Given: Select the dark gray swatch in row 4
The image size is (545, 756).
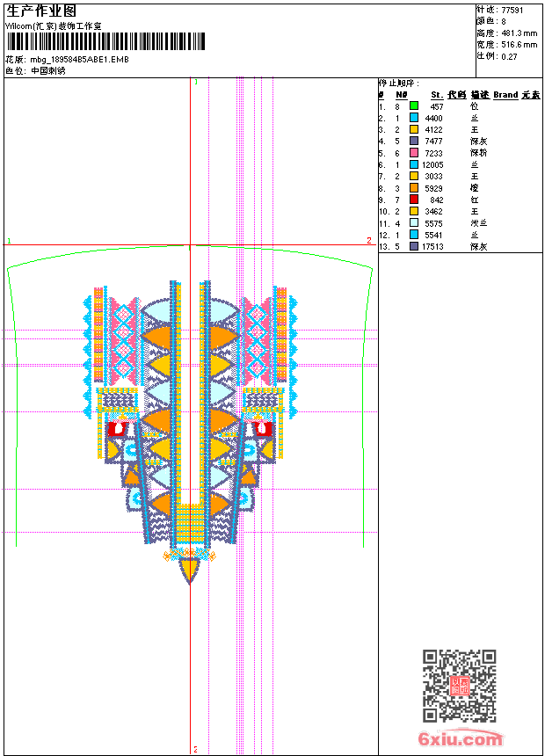Looking at the screenshot, I should 414,141.
